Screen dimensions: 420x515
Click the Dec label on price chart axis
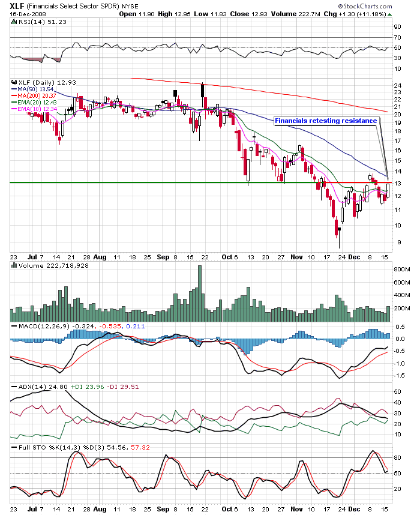pyautogui.click(x=354, y=257)
